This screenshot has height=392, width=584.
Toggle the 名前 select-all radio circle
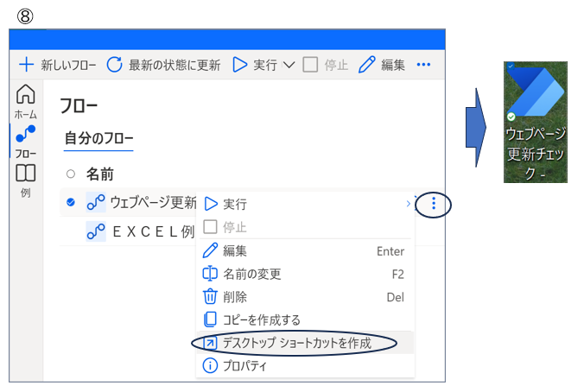(71, 174)
